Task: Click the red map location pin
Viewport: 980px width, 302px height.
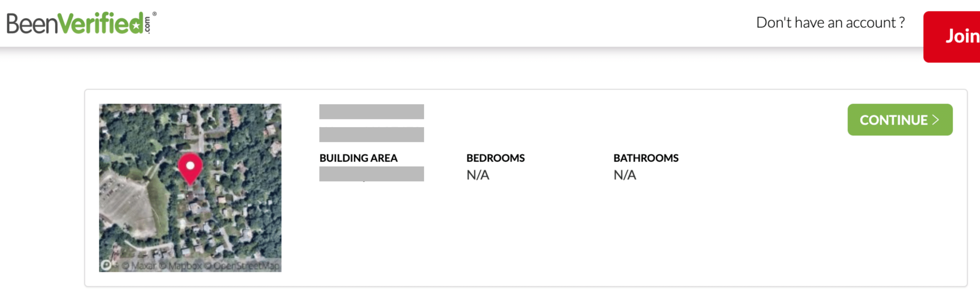Action: (190, 169)
